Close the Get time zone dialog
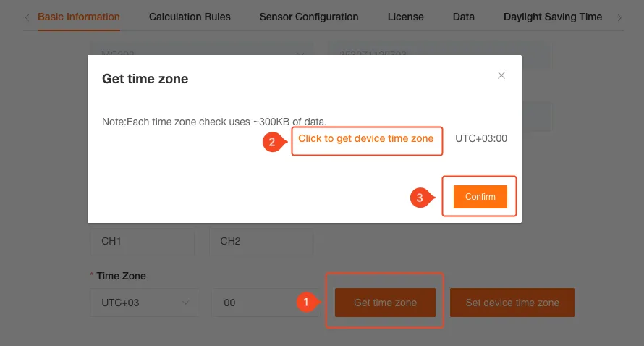Viewport: 644px width, 346px height. click(x=501, y=75)
